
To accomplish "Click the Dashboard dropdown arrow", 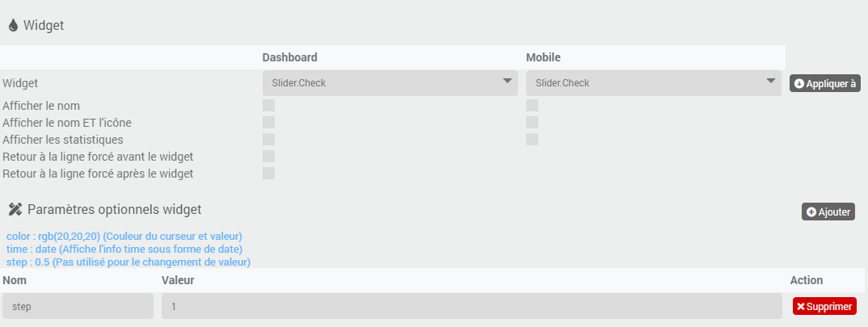I will tap(507, 82).
